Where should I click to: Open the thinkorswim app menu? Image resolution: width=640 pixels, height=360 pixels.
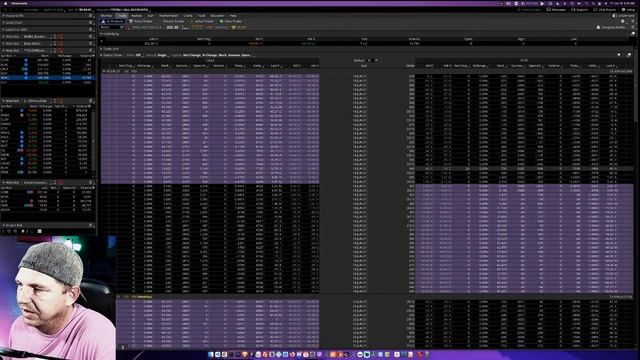click(x=19, y=3)
